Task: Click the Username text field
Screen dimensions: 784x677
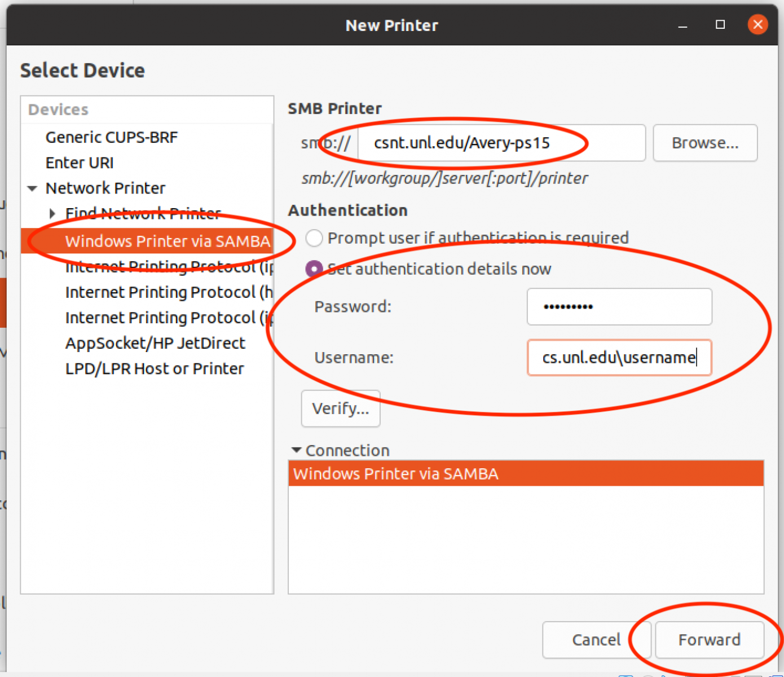Action: coord(619,358)
